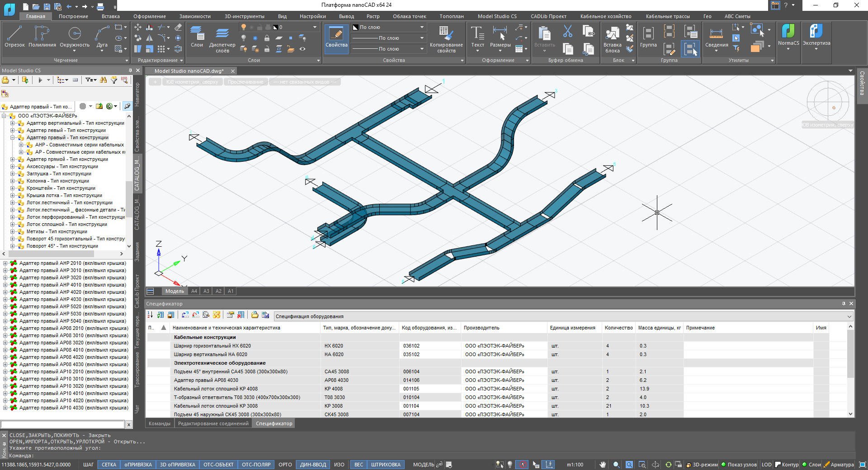Switch to Редактирование соединений tab
The width and height of the screenshot is (868, 470).
(213, 423)
